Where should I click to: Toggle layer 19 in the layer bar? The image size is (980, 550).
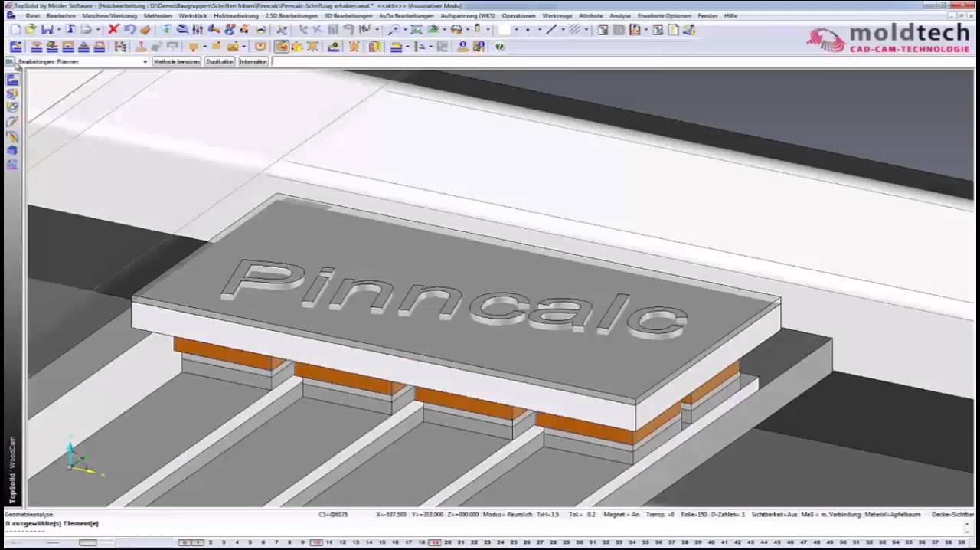point(434,542)
